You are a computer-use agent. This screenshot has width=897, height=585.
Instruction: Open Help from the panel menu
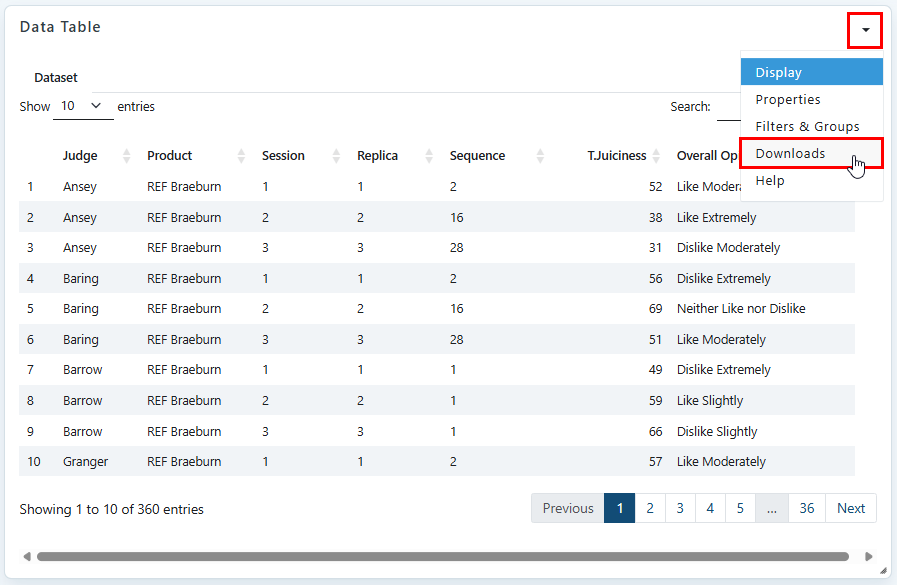point(811,181)
